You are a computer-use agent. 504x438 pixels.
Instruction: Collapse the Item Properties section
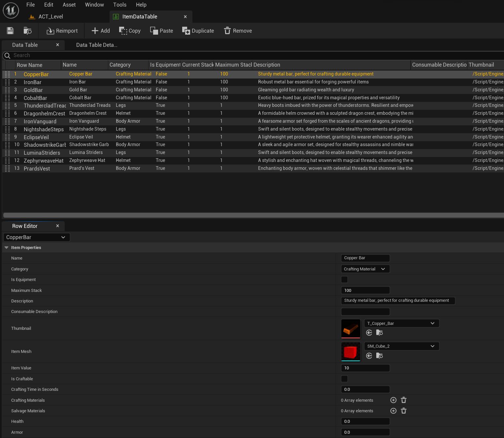[x=6, y=247]
